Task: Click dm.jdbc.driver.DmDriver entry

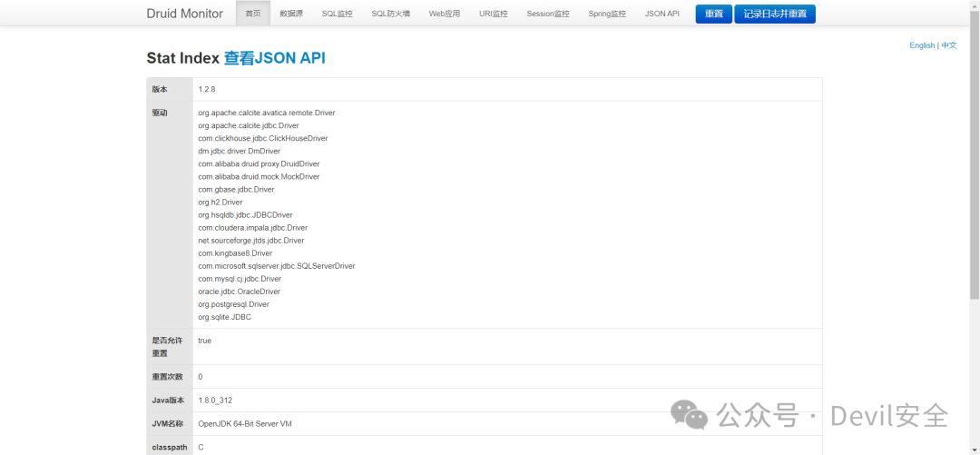Action: 240,151
